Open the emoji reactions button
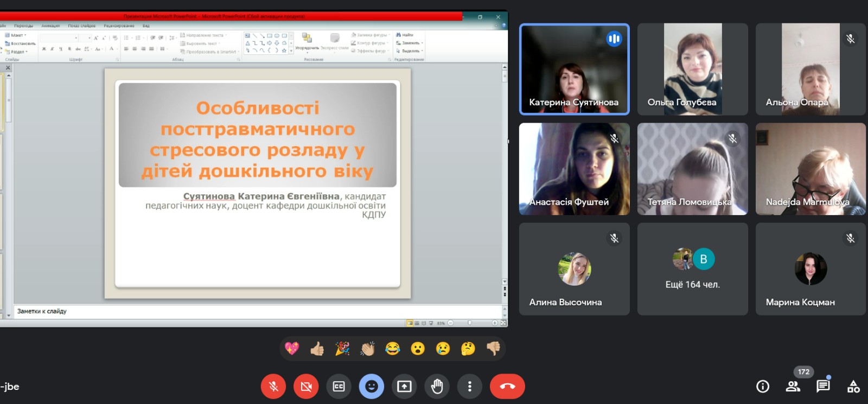This screenshot has height=404, width=868. coord(372,386)
